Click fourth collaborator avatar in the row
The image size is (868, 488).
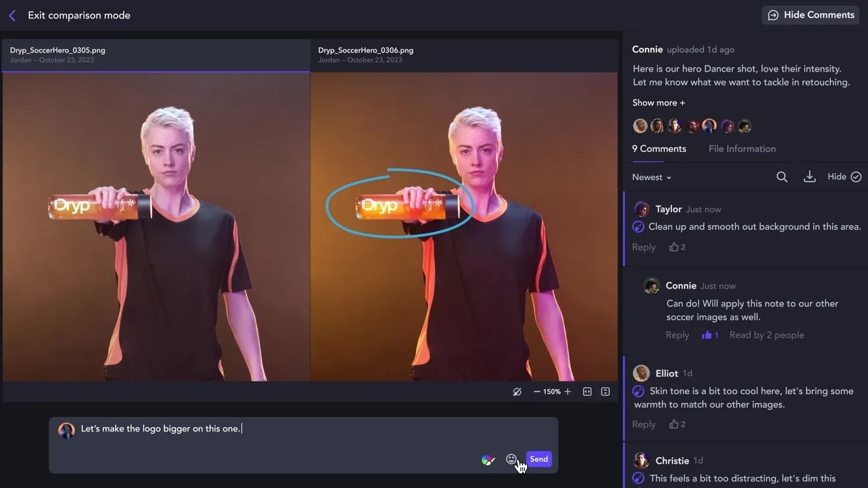tap(693, 126)
